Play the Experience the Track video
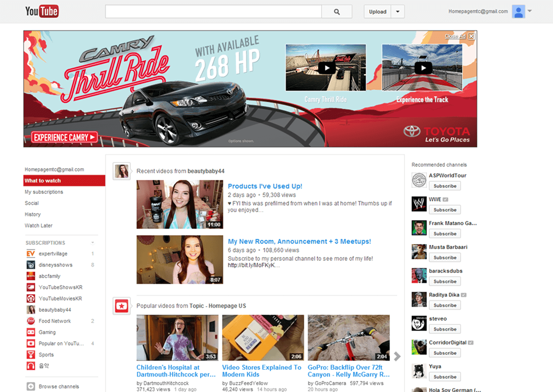 point(423,68)
